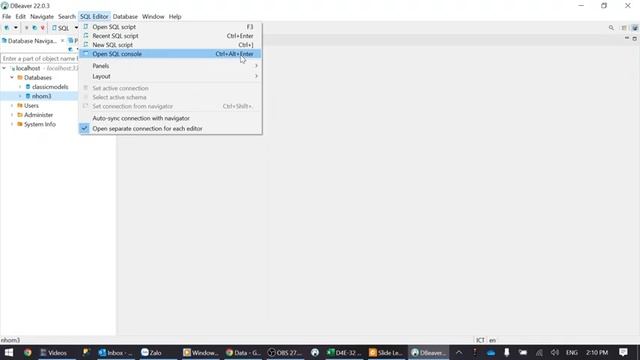Switch to Zalo in the taskbar
The width and height of the screenshot is (640, 360).
point(157,353)
